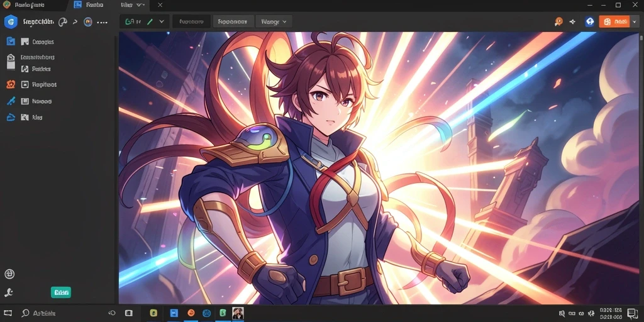Open the wrench settings icon at bottom left
Screen dimensions: 644x322
(x=9, y=292)
